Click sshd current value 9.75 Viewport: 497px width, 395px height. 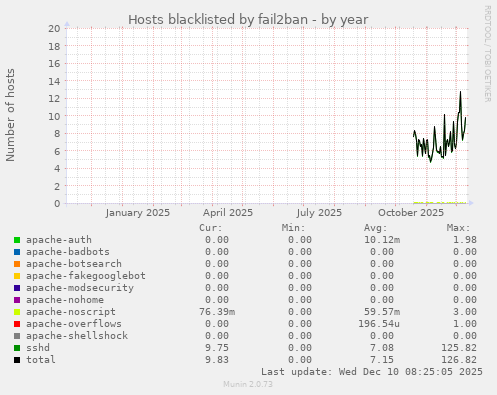(x=217, y=348)
